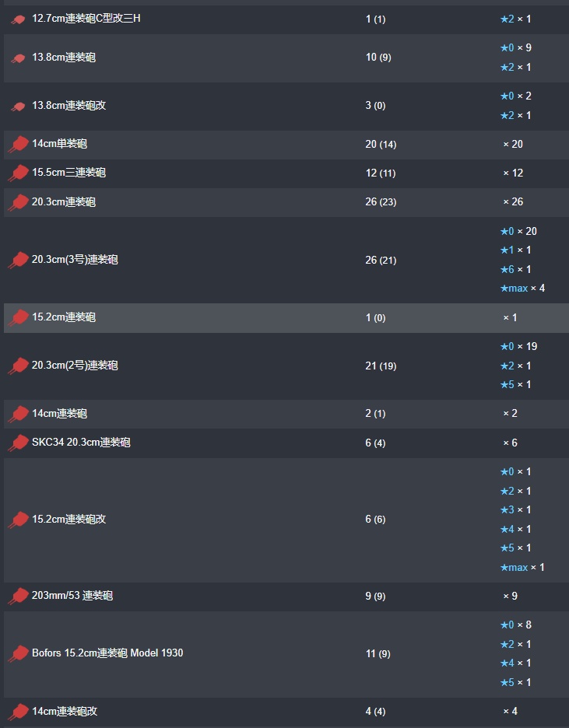Click the gun icon beside SKC34 20.3cm連装砲
This screenshot has height=728, width=569.
click(18, 443)
